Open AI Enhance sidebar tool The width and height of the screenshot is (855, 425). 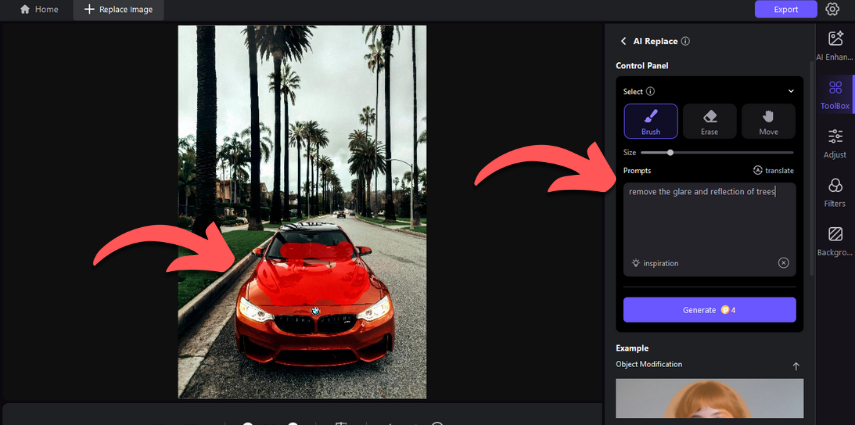[835, 45]
